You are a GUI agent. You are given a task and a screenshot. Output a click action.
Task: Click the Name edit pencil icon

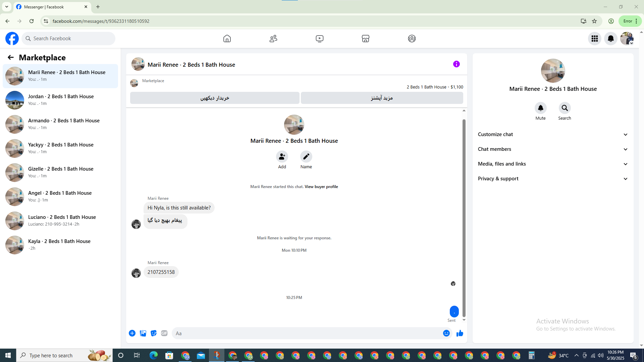pos(306,157)
